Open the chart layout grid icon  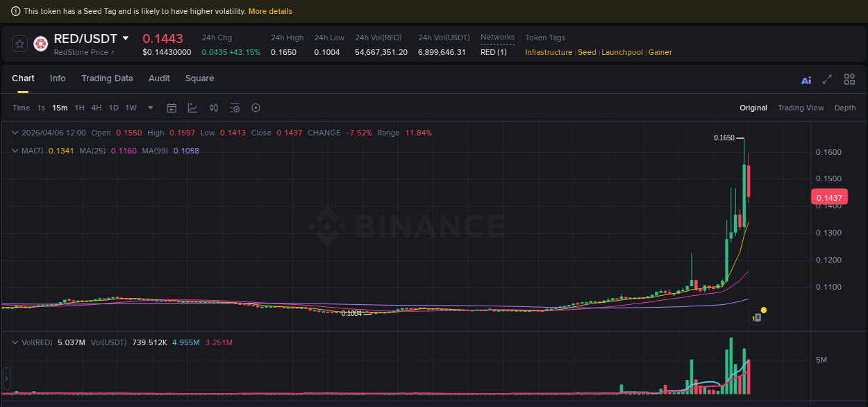849,80
